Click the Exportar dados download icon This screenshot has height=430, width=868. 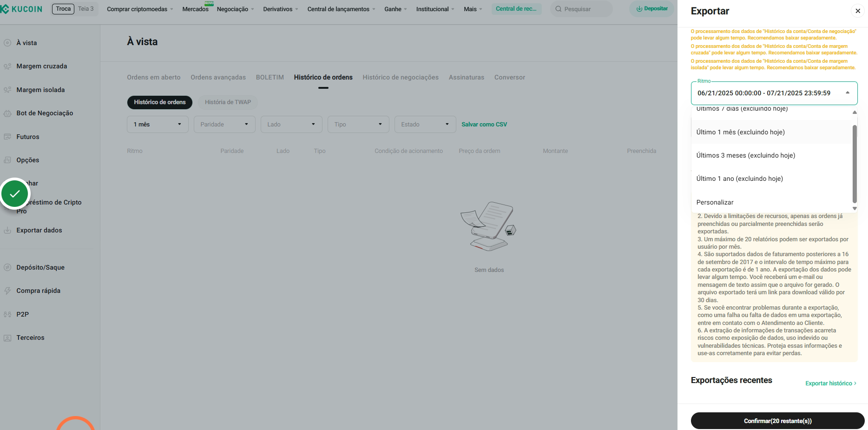click(7, 230)
